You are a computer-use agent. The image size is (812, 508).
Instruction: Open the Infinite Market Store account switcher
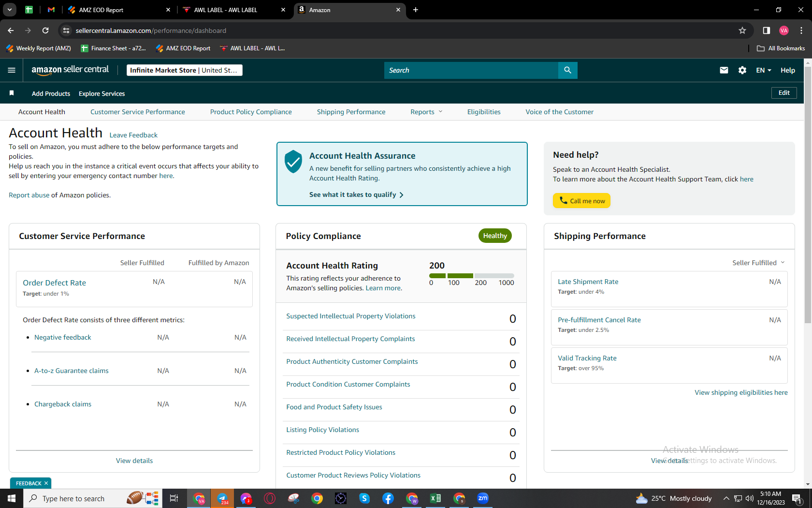click(x=184, y=70)
